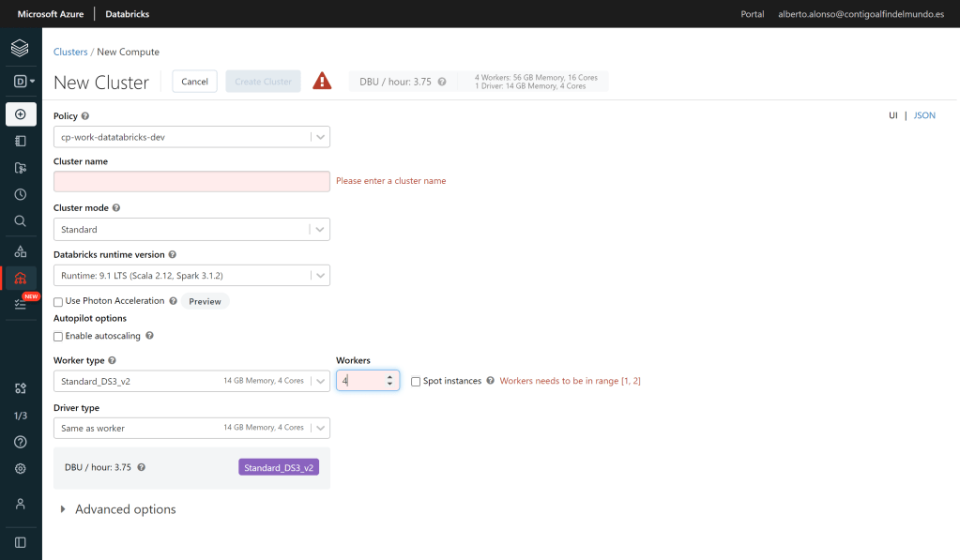Enable the Use Photon Acceleration checkbox

coord(58,301)
